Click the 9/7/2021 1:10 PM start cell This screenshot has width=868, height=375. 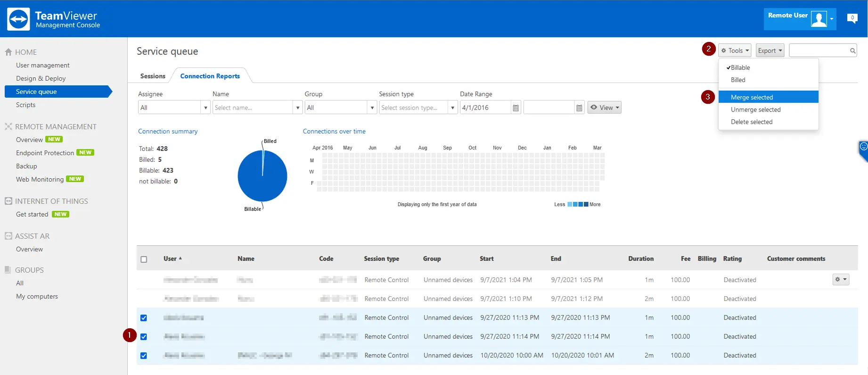(506, 299)
